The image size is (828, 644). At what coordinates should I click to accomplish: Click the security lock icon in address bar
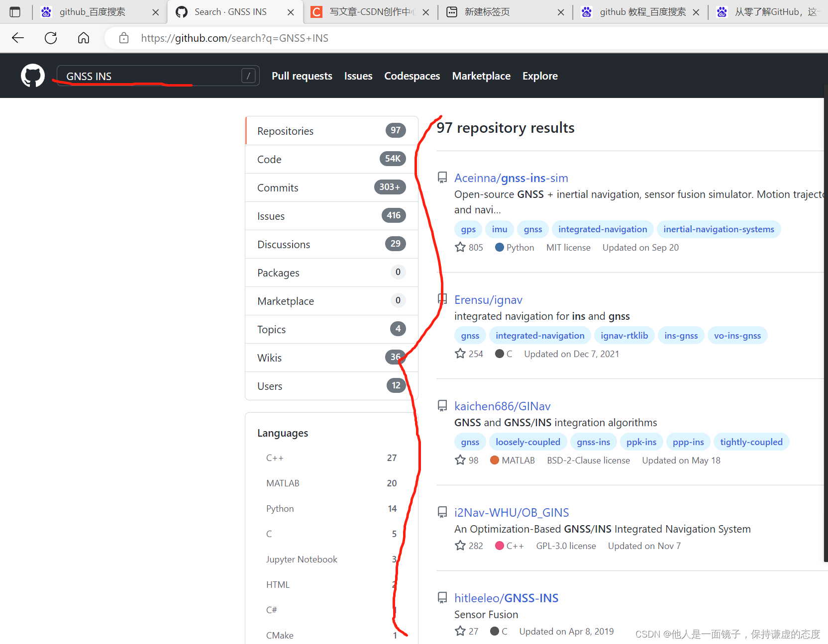coord(123,38)
